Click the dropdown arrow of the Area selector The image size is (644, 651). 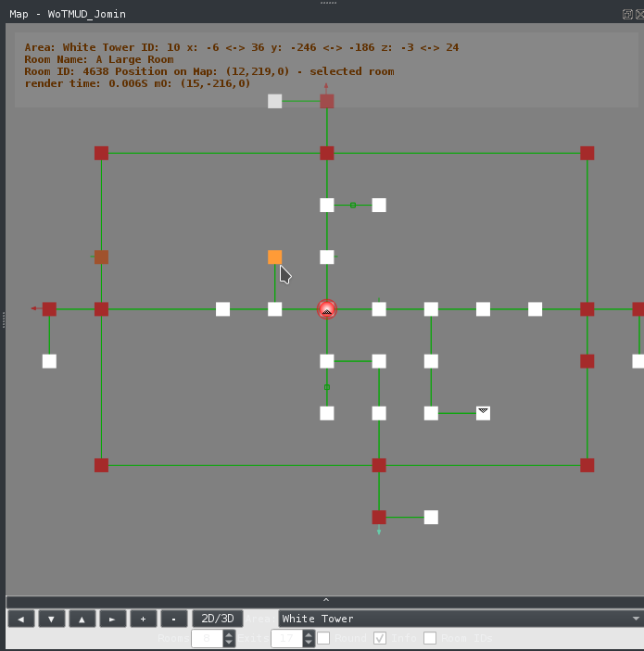point(636,619)
